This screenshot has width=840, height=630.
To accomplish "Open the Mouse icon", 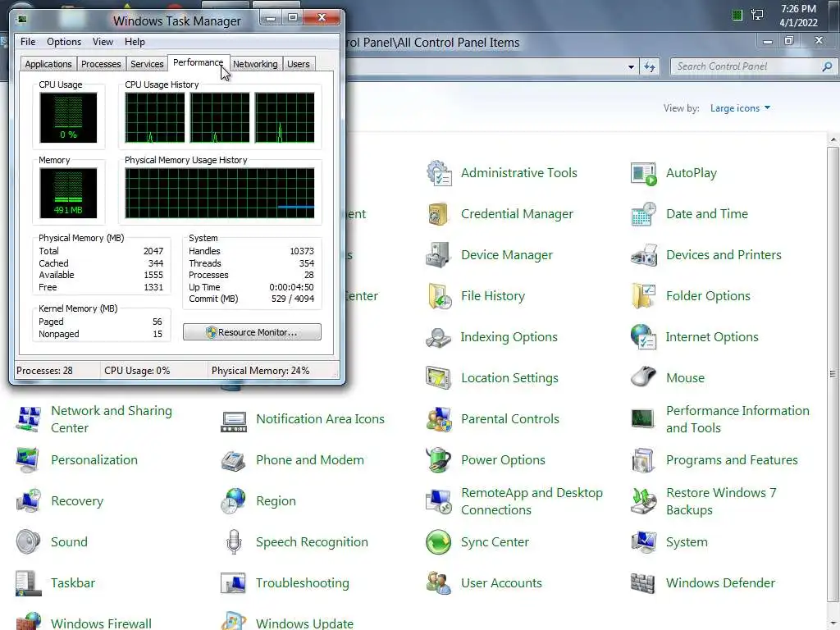I will click(x=643, y=377).
